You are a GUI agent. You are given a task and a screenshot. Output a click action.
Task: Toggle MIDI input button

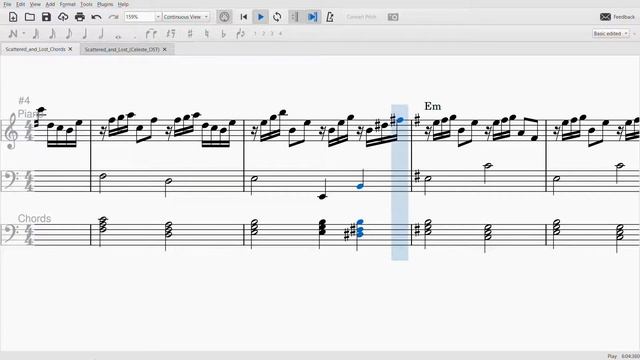(x=224, y=17)
